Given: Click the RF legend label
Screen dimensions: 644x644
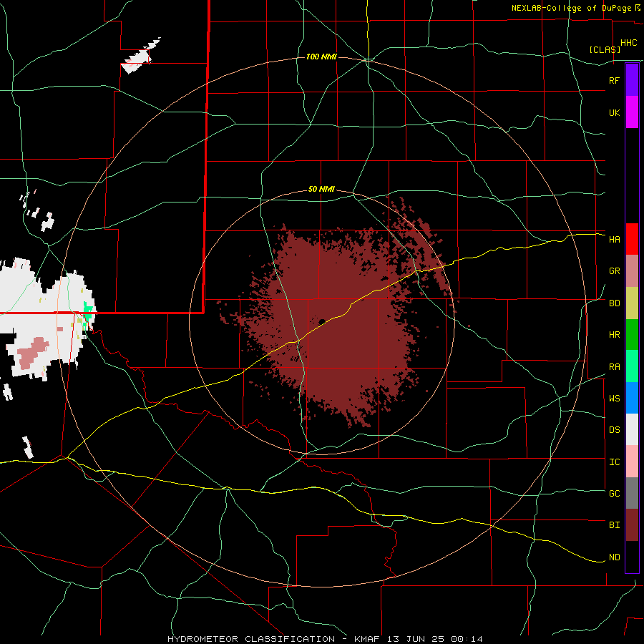Looking at the screenshot, I should tap(614, 80).
